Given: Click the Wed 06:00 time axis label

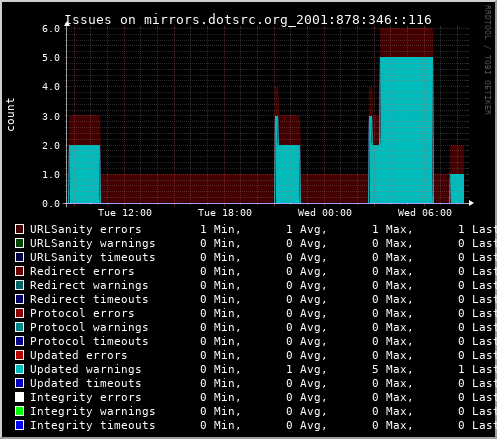Looking at the screenshot, I should tap(425, 213).
